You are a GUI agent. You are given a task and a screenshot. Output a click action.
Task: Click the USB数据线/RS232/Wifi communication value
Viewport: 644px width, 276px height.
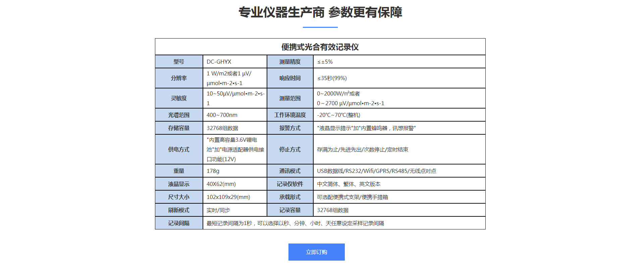(376, 171)
